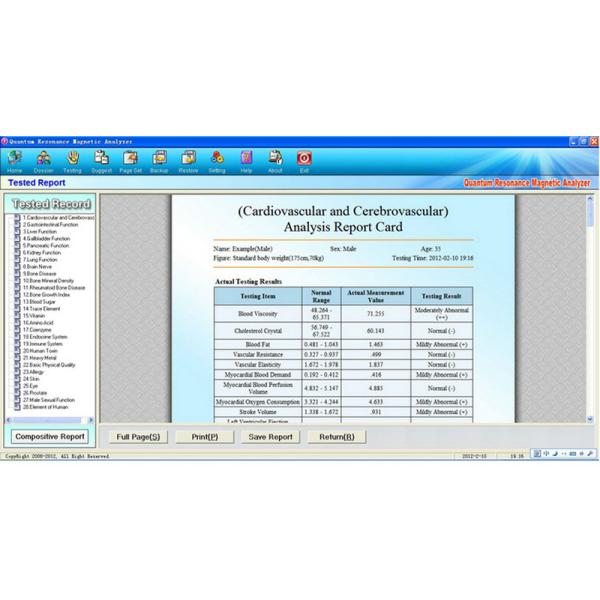Click the Return(R) button
Screen dimensions: 600x600
point(335,437)
